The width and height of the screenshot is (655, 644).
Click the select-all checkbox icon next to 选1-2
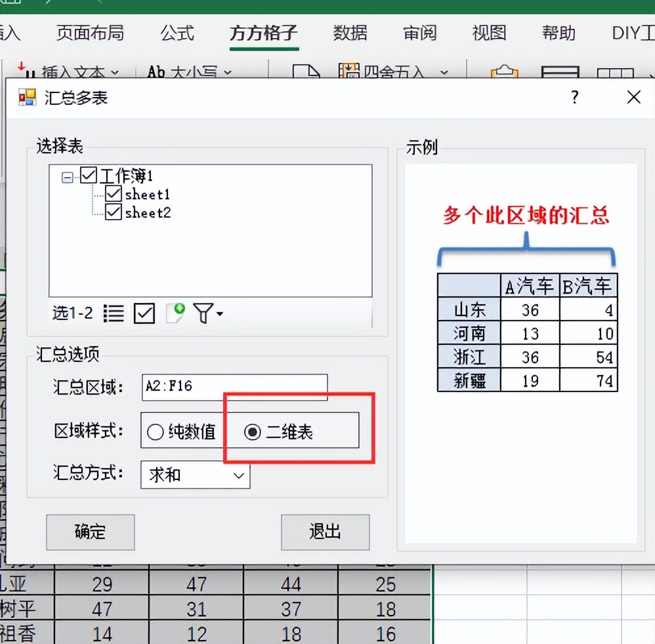pyautogui.click(x=144, y=313)
